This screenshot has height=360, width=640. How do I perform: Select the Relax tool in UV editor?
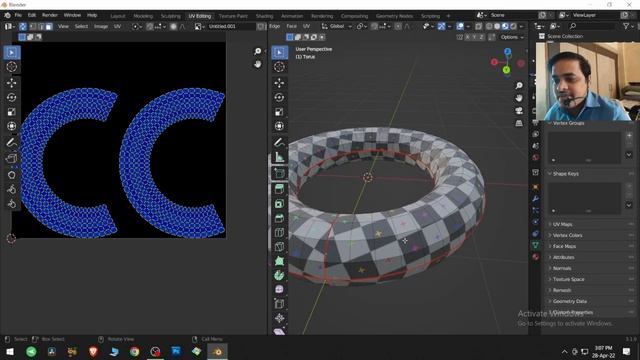tap(12, 189)
